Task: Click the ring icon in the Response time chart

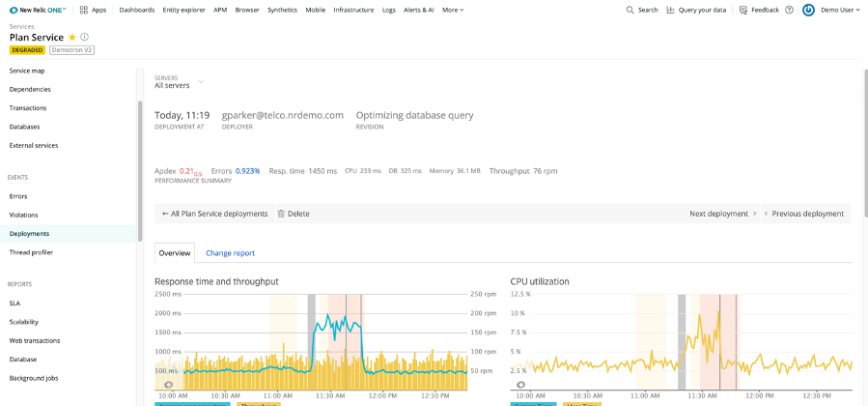Action: point(169,385)
